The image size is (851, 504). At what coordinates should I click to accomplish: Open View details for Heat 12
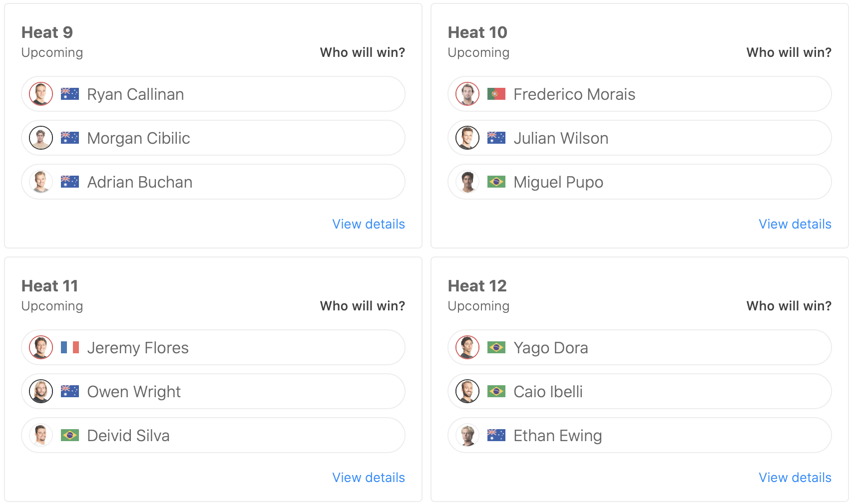point(795,478)
